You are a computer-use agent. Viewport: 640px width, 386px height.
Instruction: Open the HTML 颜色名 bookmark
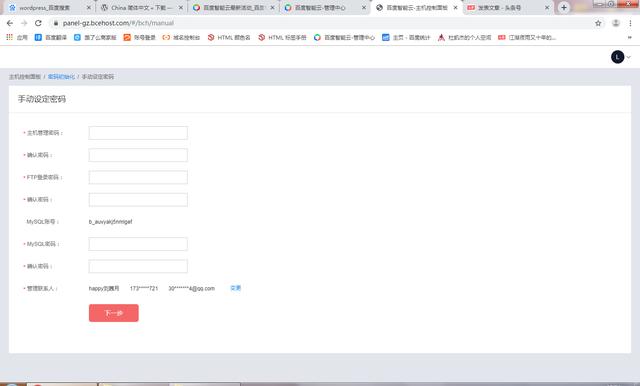229,38
